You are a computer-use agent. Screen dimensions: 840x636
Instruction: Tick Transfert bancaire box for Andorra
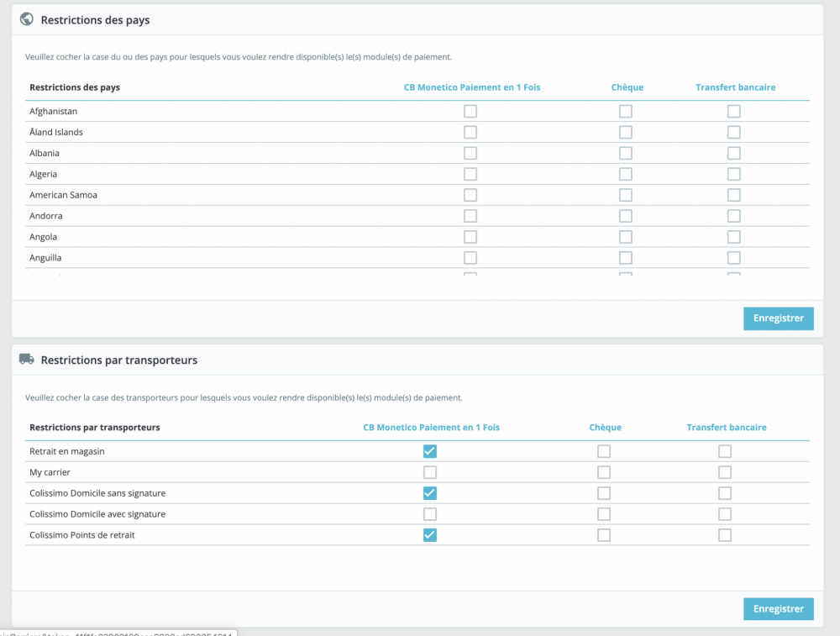coord(734,216)
